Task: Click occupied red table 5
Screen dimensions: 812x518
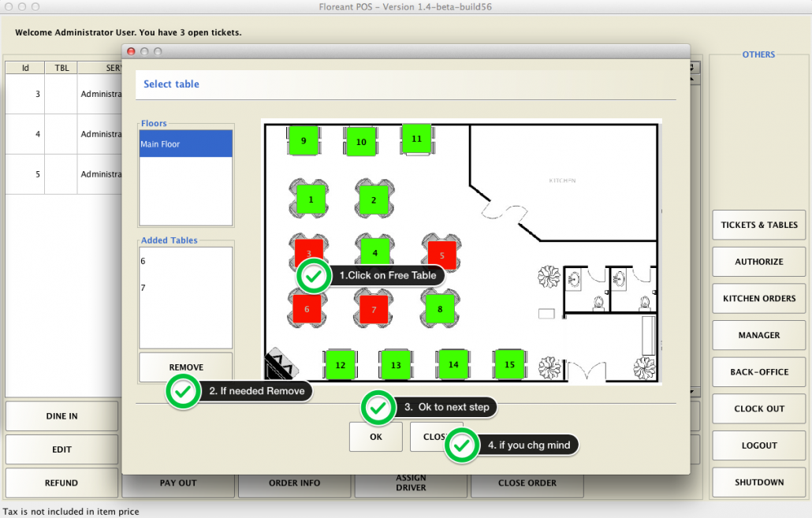Action: point(441,255)
